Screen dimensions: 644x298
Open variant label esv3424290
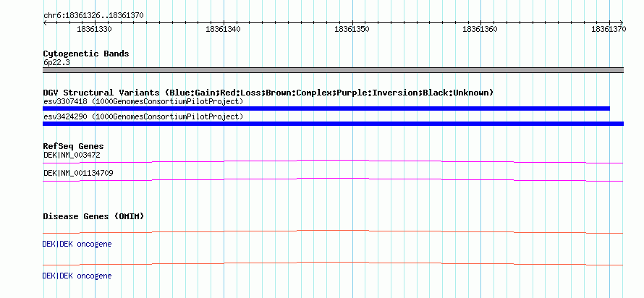coord(143,117)
